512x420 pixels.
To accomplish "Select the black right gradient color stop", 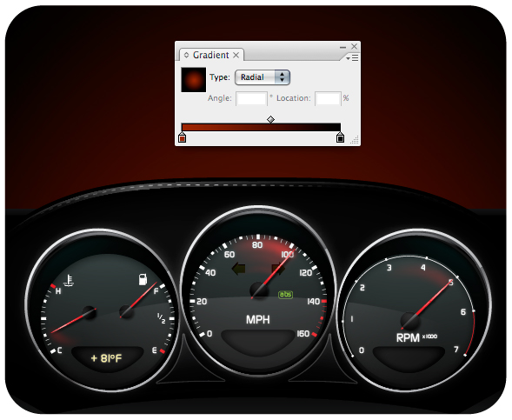I will 340,137.
